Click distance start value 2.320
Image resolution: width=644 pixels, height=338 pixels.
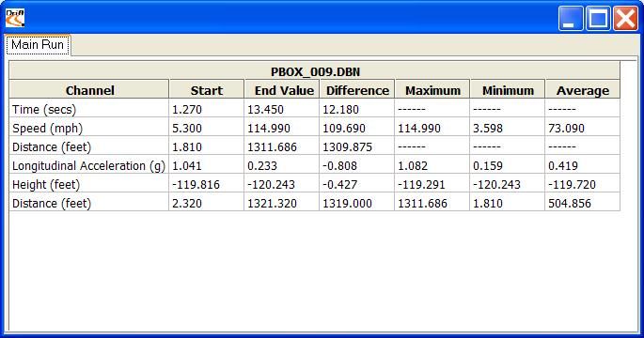click(187, 204)
